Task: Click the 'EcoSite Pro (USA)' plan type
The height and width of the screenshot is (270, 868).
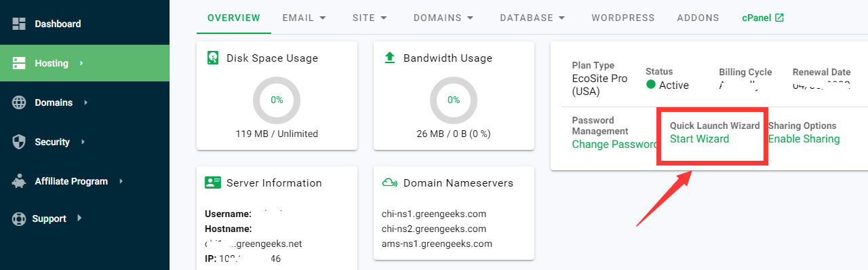Action: point(599,84)
